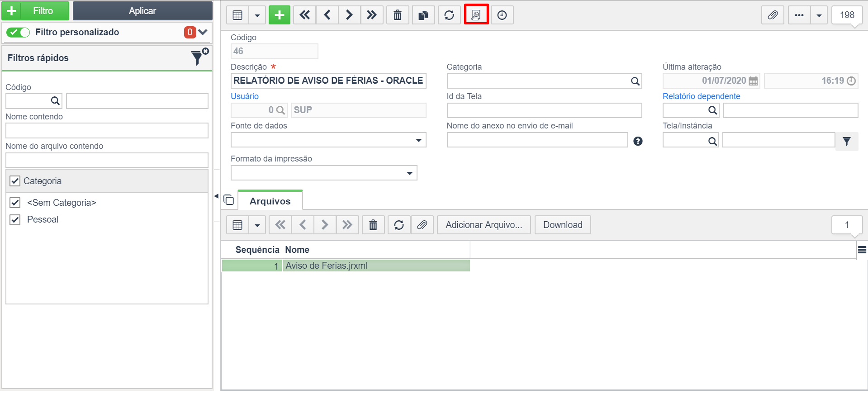This screenshot has height=394, width=868.
Task: Open the Filtros rápidos funnel settings icon
Action: coord(199,57)
